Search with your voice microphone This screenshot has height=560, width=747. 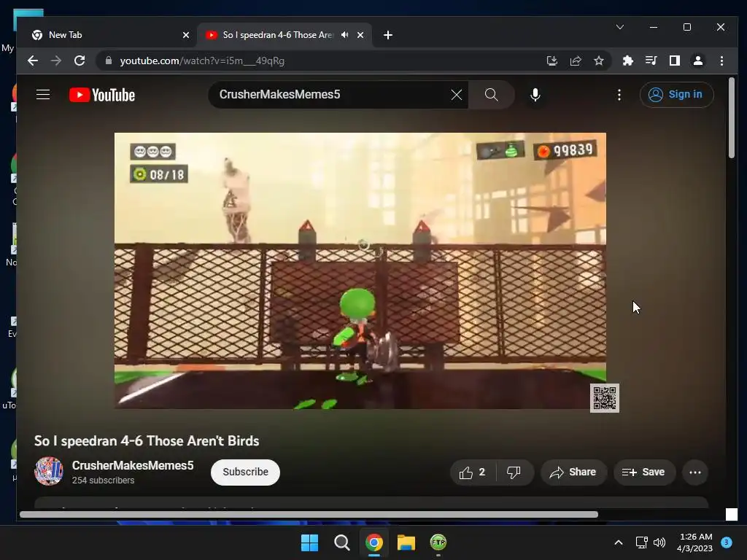(x=535, y=95)
